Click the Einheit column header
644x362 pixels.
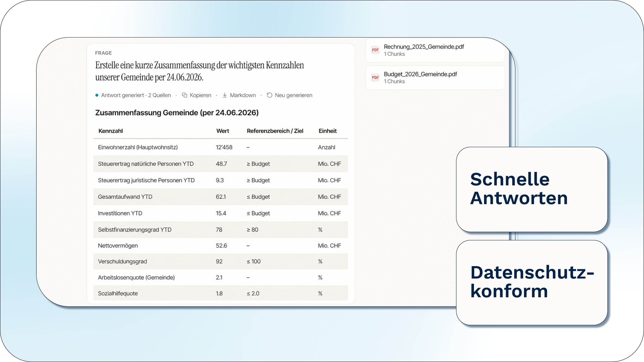coord(327,131)
